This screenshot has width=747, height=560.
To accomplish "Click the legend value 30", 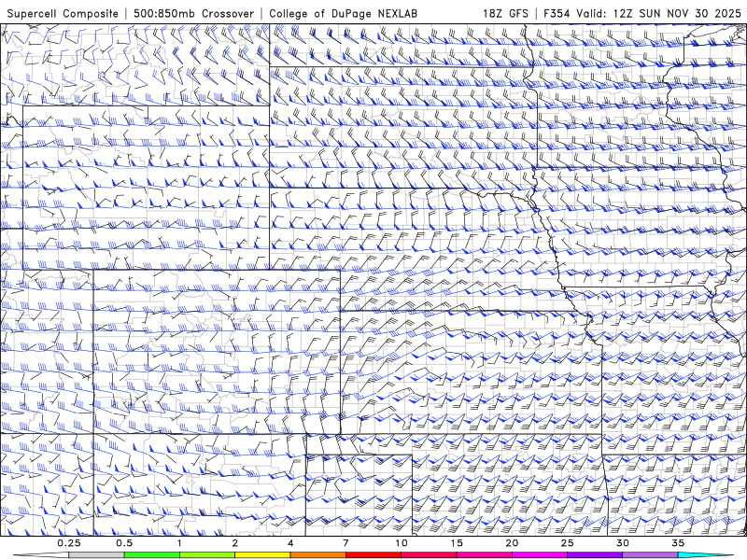I will [622, 543].
